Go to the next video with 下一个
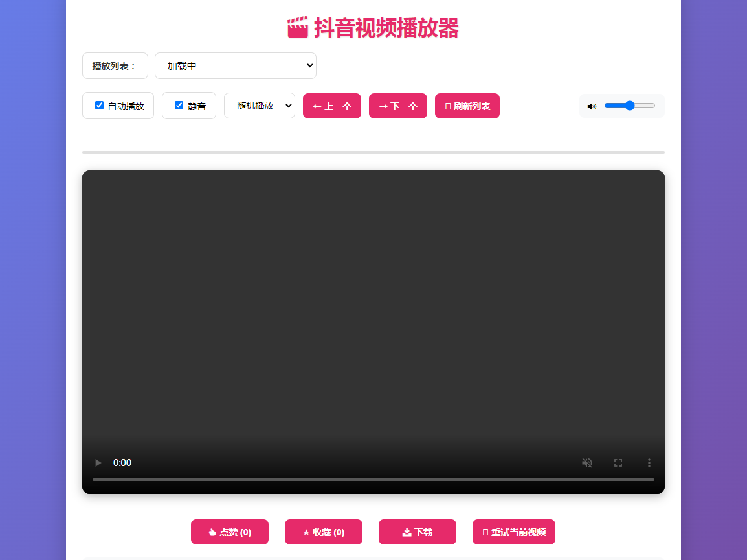This screenshot has height=560, width=747. coord(397,106)
